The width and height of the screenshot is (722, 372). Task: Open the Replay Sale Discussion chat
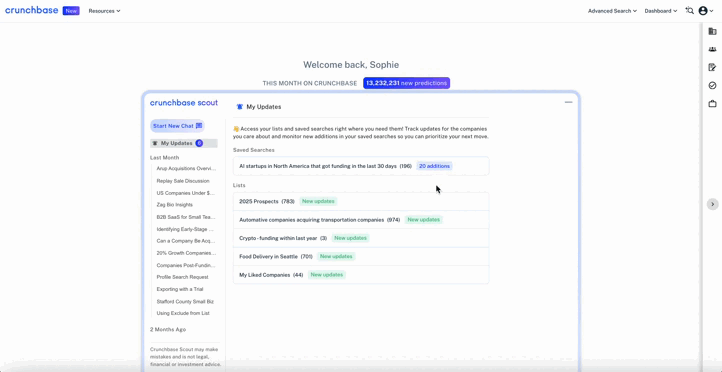coord(183,181)
